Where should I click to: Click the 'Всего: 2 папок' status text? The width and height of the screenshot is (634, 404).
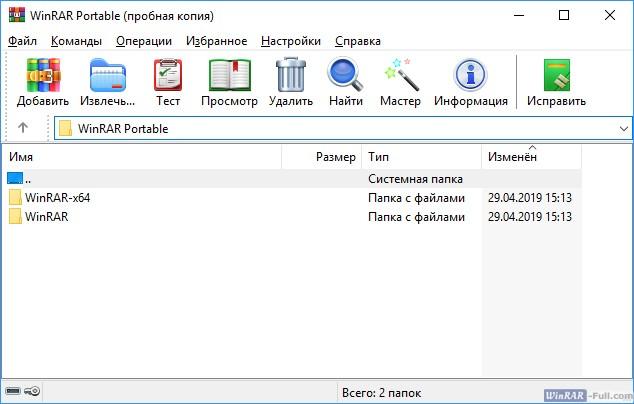381,393
